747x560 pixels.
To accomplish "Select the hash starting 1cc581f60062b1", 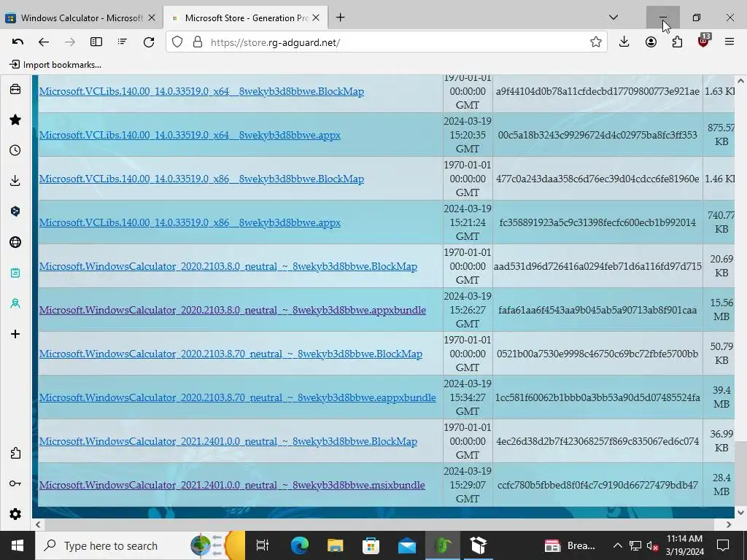I will tap(597, 397).
